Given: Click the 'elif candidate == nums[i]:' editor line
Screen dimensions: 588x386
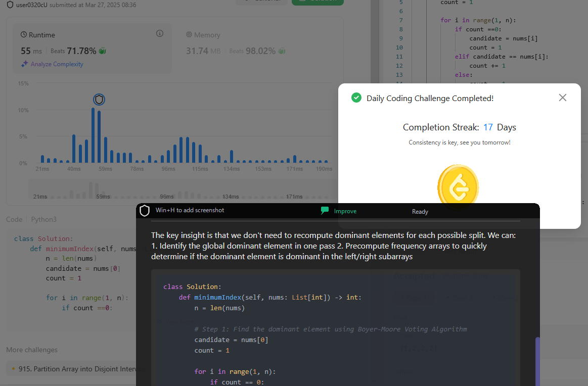Looking at the screenshot, I should pos(502,57).
